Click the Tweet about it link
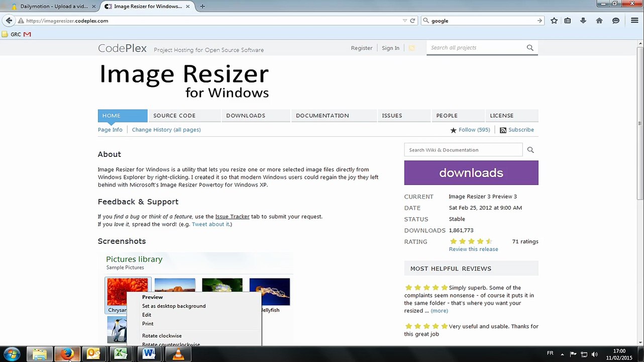Image resolution: width=644 pixels, height=362 pixels. pyautogui.click(x=211, y=224)
